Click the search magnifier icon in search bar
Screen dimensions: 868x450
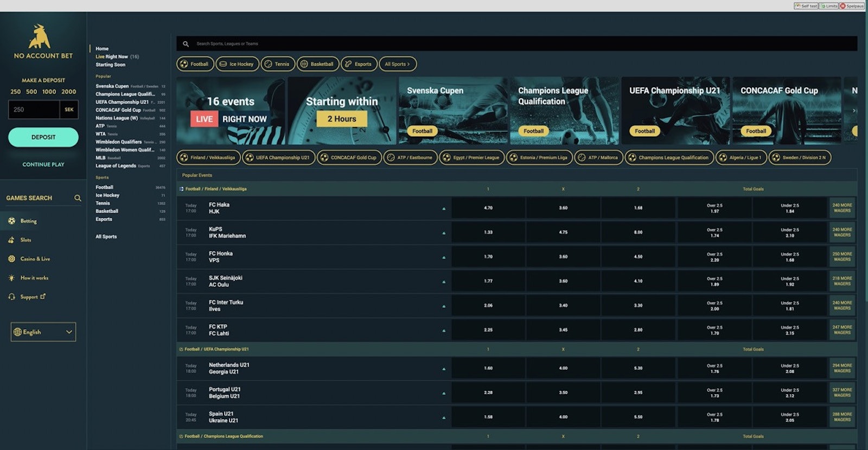[x=186, y=44]
